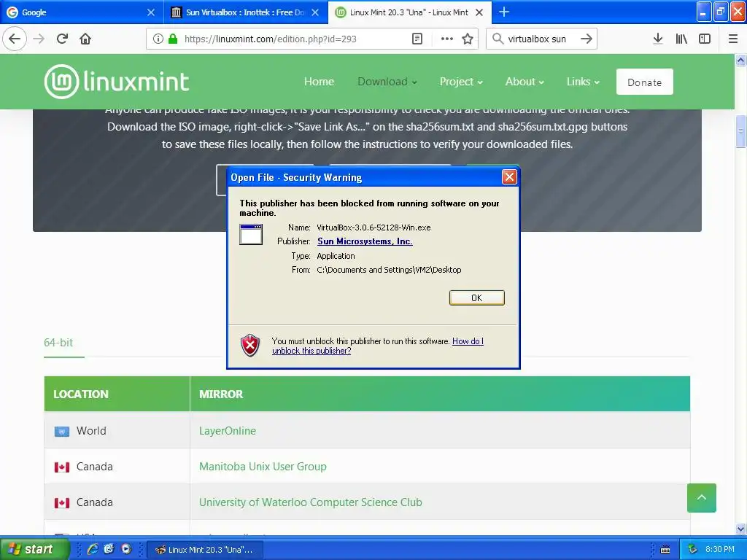Click scrollbar up arrow
Viewport: 747px width, 560px height.
[740, 60]
